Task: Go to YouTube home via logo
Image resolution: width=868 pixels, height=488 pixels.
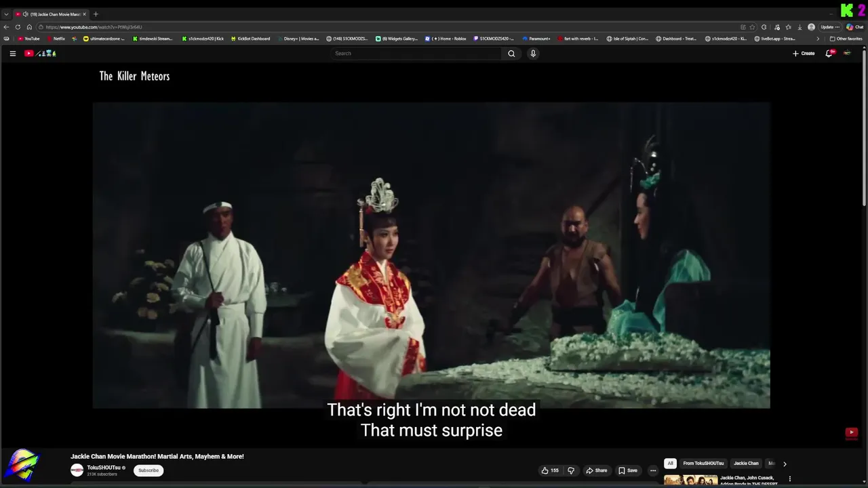Action: tap(40, 54)
